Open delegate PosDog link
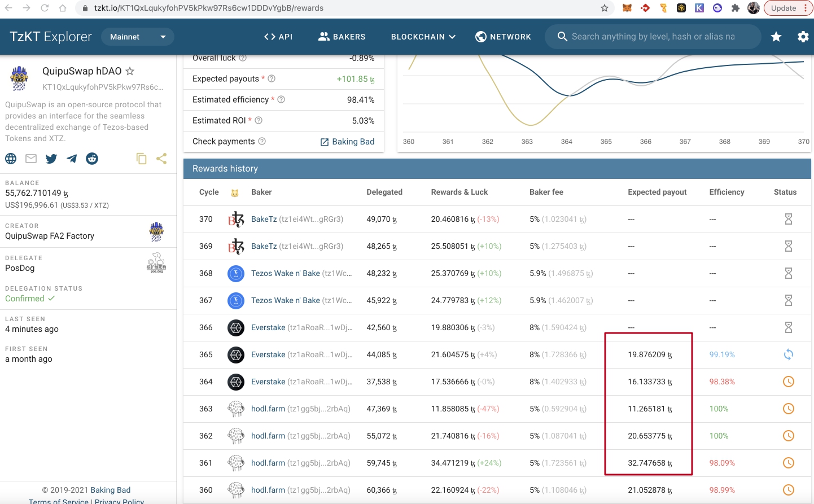Image resolution: width=814 pixels, height=504 pixels. point(20,268)
